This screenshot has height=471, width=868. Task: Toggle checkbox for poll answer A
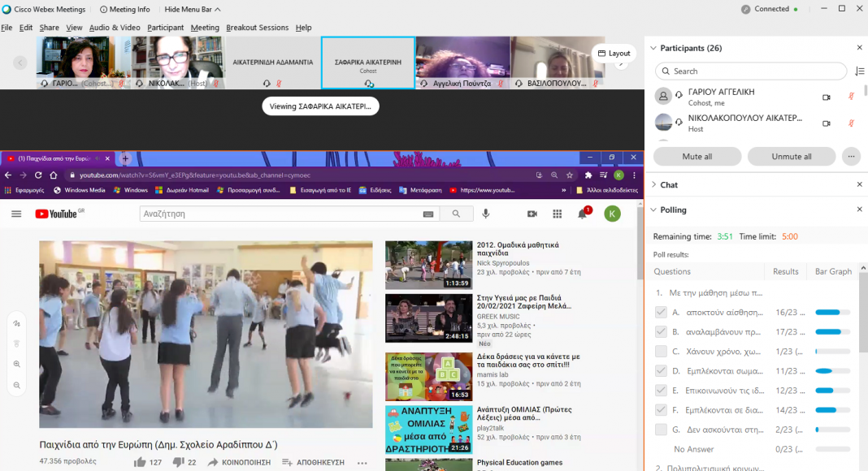pyautogui.click(x=661, y=312)
